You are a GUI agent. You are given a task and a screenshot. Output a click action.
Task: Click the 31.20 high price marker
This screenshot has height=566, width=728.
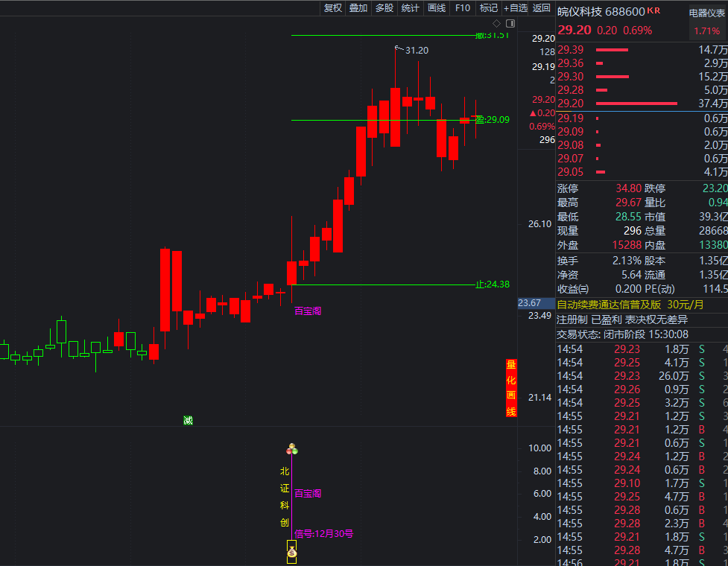pos(416,50)
